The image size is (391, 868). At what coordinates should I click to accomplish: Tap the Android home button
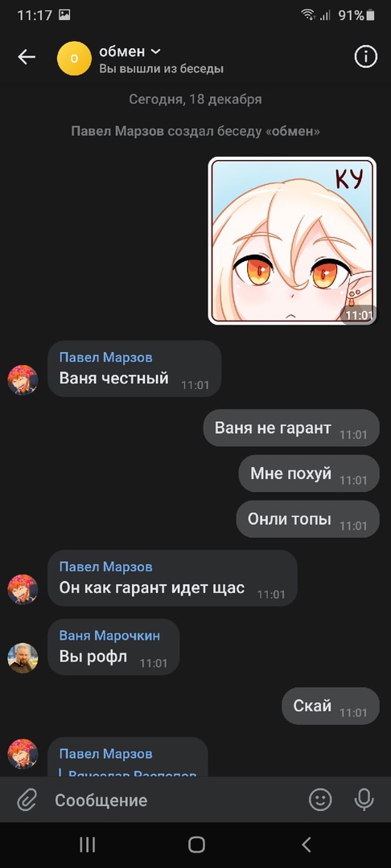click(x=196, y=845)
